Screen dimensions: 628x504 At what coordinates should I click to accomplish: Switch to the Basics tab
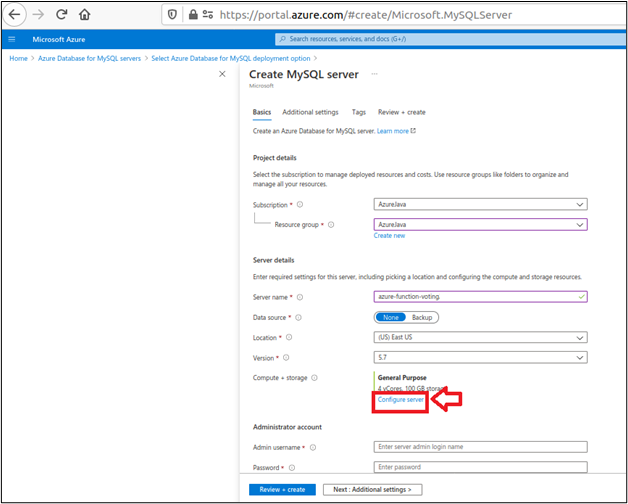(x=262, y=112)
